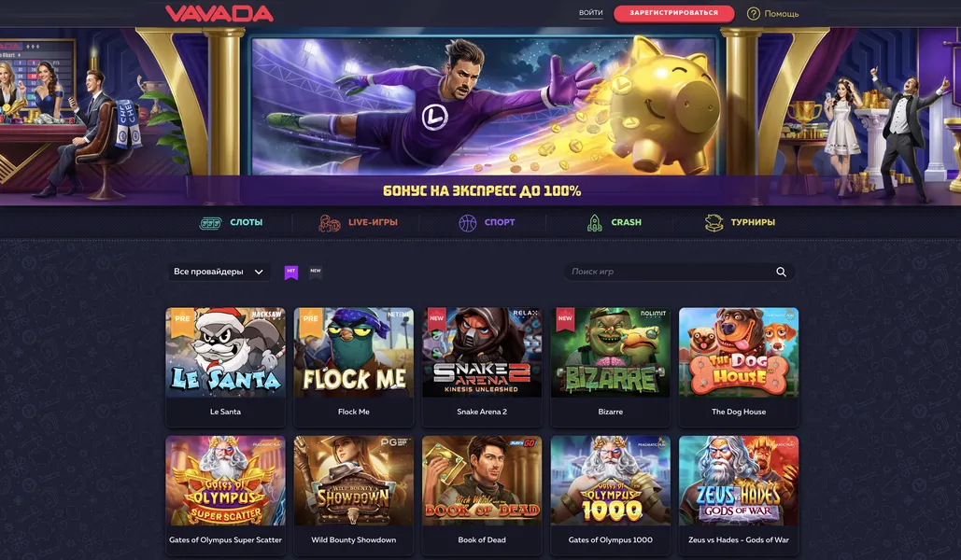961x560 pixels.
Task: Click the Зарегистрироваться button
Action: click(673, 13)
